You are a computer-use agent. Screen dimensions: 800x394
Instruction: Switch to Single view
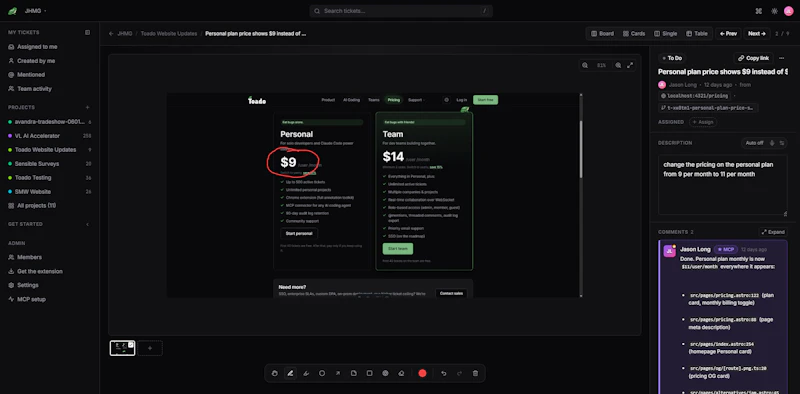tap(666, 34)
